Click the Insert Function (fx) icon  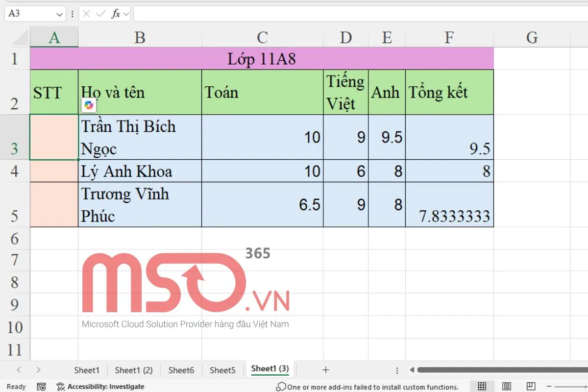(117, 14)
